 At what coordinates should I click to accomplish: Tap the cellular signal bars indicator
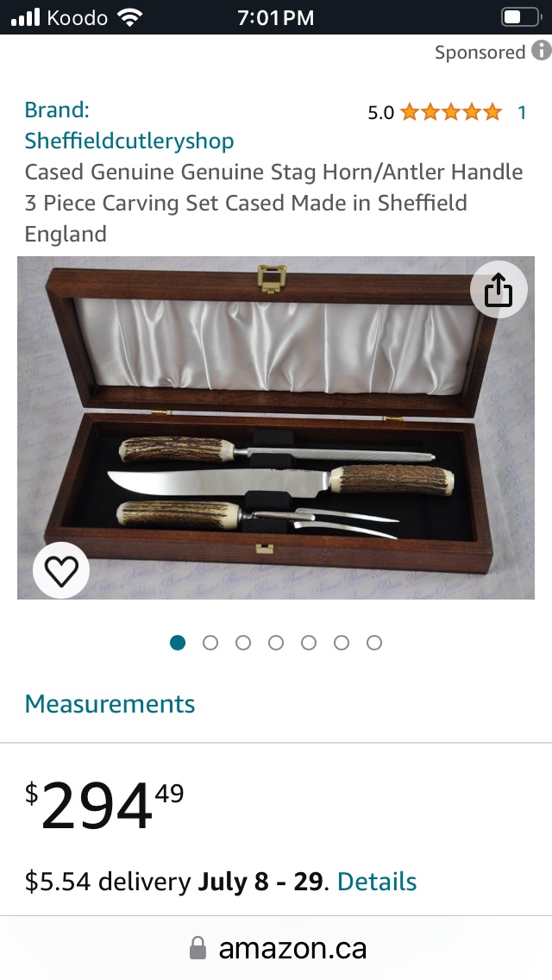pyautogui.click(x=27, y=17)
